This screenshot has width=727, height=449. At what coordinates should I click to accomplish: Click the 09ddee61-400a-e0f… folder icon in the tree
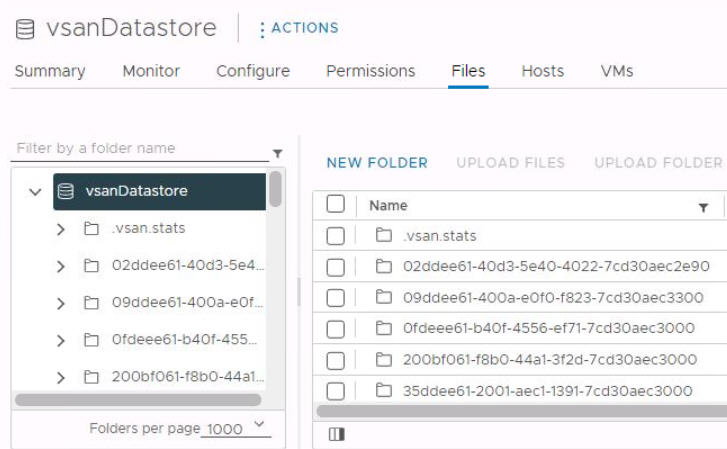(x=91, y=302)
